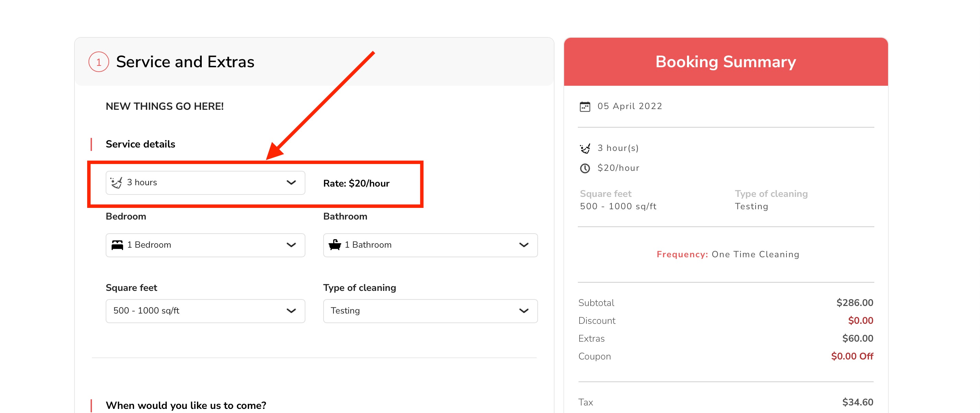
Task: Click the step 1 circle icon
Action: (x=98, y=62)
